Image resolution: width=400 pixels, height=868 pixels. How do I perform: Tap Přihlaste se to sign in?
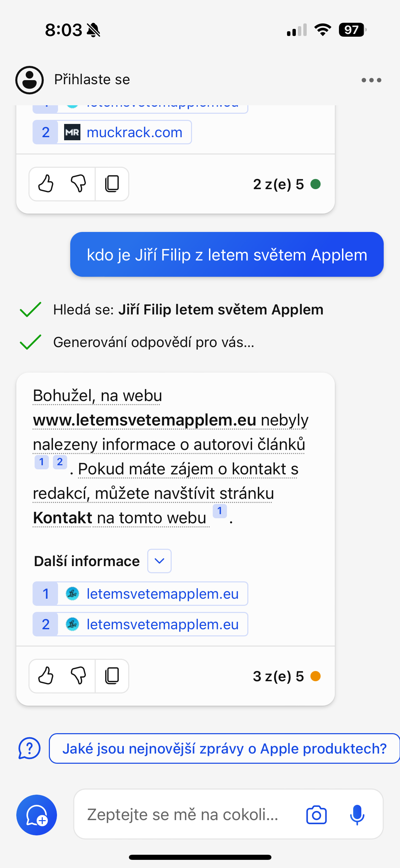(92, 80)
